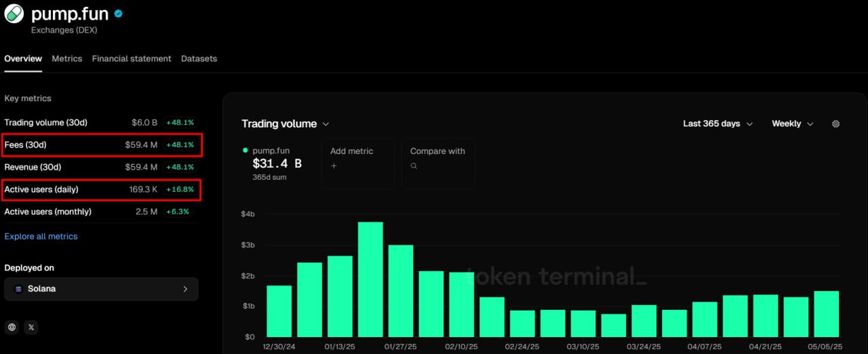Open the X social profile icon
Image resolution: width=868 pixels, height=354 pixels.
31,327
